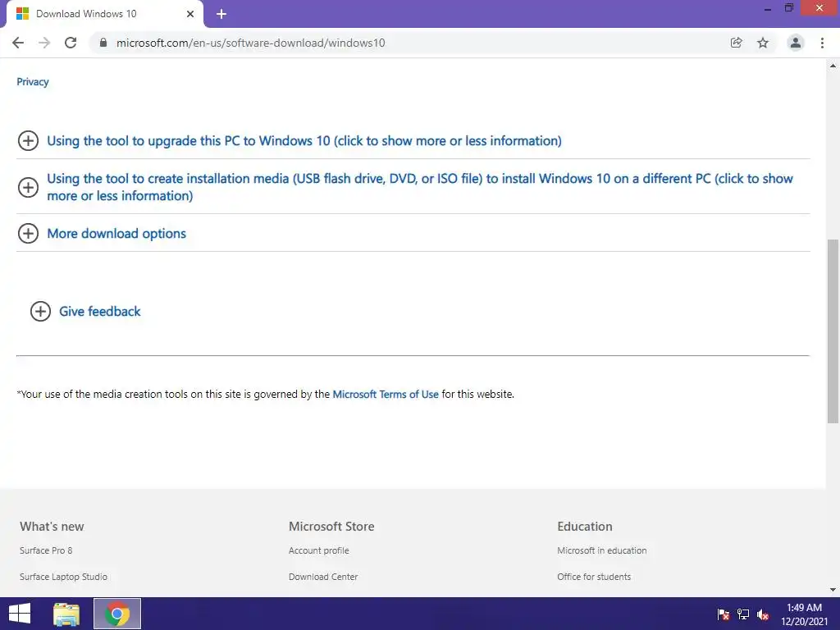Click 'Using the tool to upgrade this PC' heading
Screen dimensions: 840x630
304,141
